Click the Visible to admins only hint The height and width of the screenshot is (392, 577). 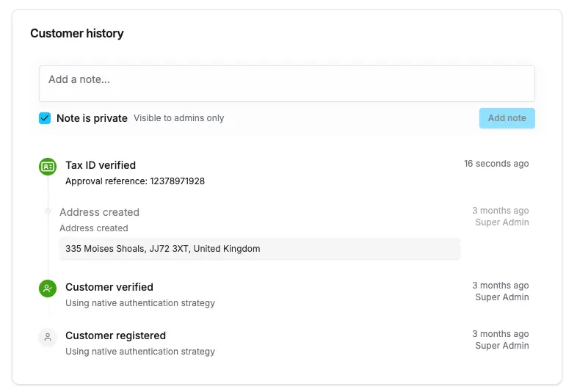[178, 118]
